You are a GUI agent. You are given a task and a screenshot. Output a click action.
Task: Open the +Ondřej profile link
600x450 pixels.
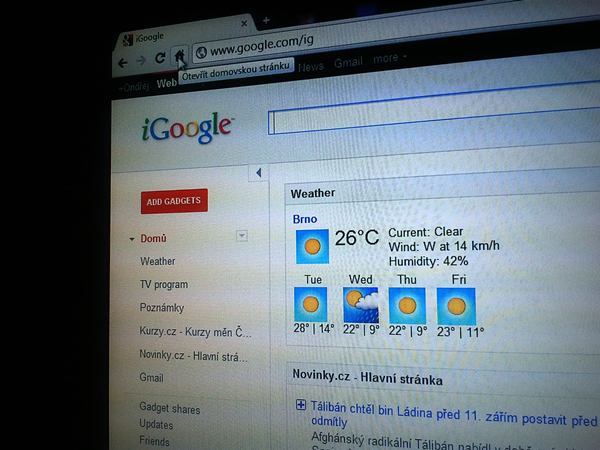134,87
